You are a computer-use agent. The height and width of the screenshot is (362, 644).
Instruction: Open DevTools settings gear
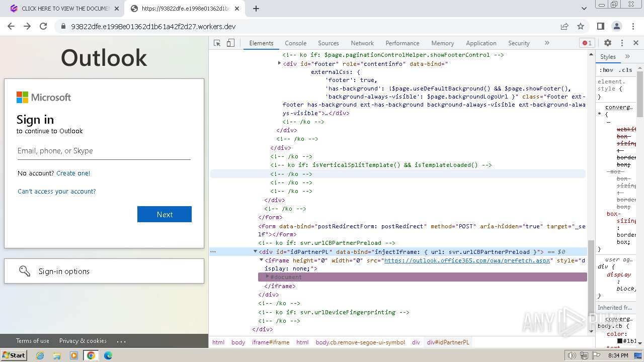tap(608, 43)
